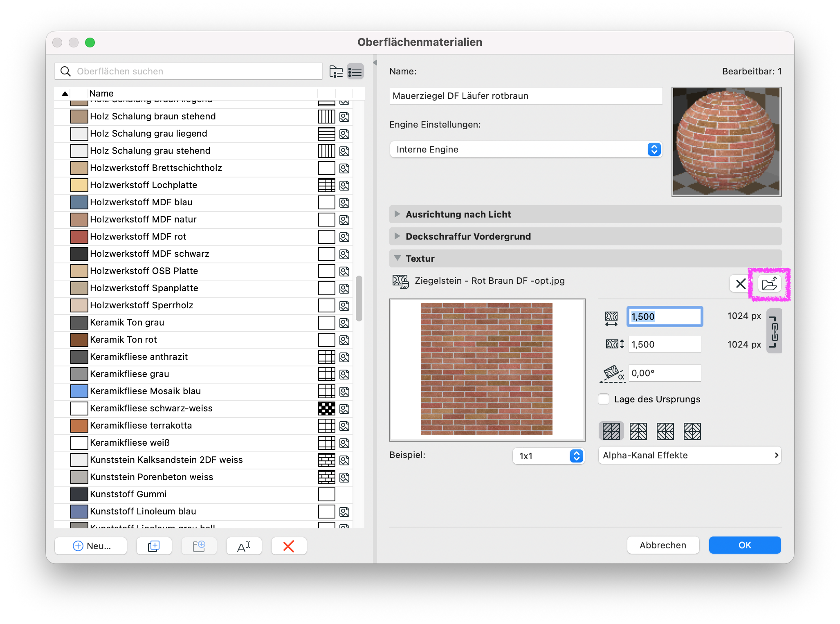Duplicate the selected surface icon
The image size is (840, 624).
pos(154,546)
